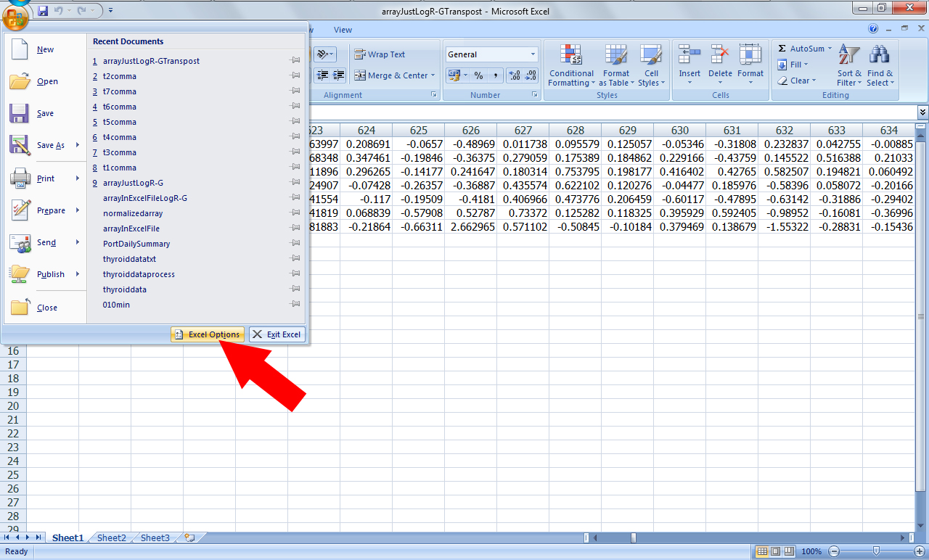Switch to the View ribbon tab
The height and width of the screenshot is (560, 929).
coord(343,30)
